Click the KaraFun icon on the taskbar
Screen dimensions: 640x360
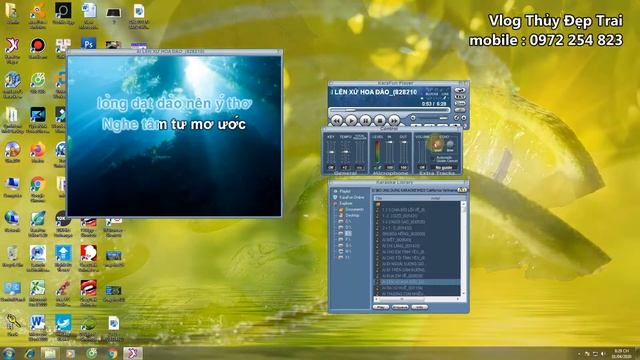(x=133, y=353)
